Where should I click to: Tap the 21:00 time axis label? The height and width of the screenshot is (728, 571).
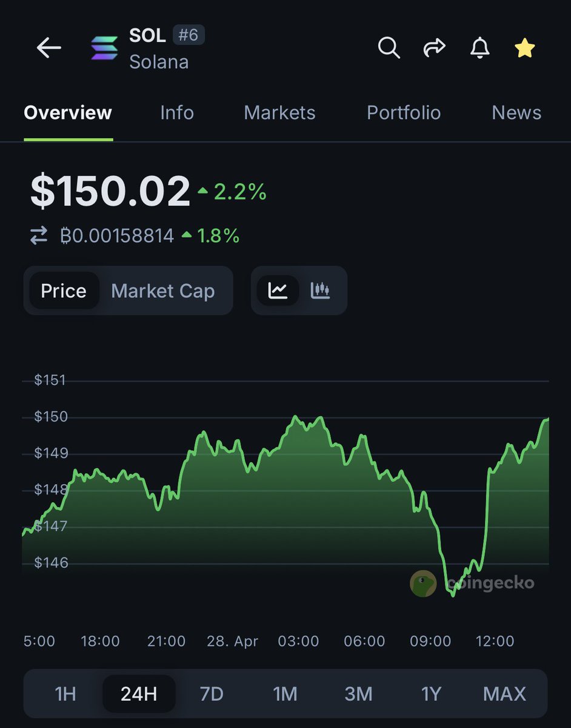tap(166, 641)
